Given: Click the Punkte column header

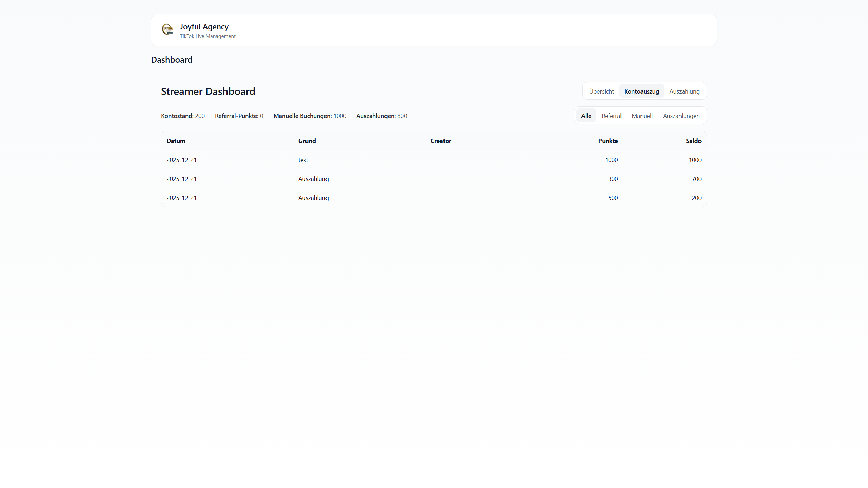Looking at the screenshot, I should (608, 141).
